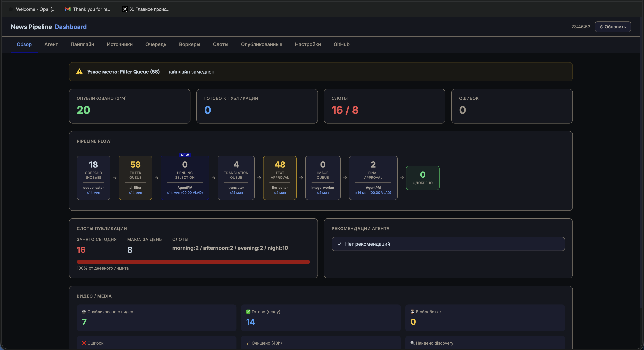Click the News Pipeline Dashboard title link
Viewport: 644px width, 350px height.
click(49, 27)
